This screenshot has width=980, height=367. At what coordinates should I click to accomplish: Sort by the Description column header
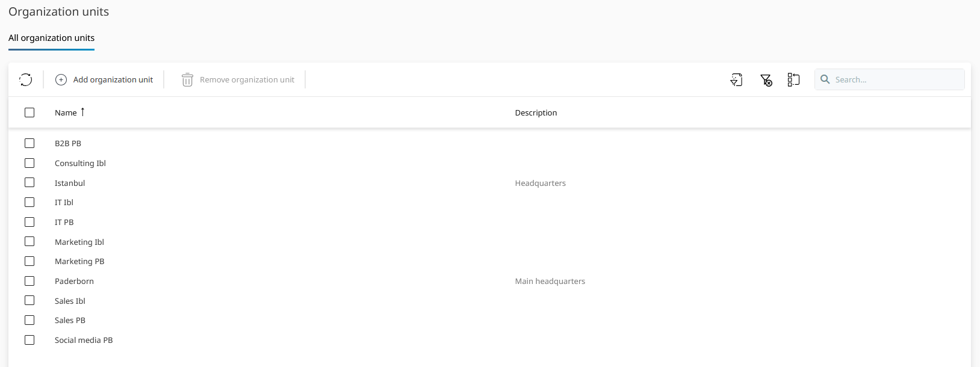coord(536,113)
